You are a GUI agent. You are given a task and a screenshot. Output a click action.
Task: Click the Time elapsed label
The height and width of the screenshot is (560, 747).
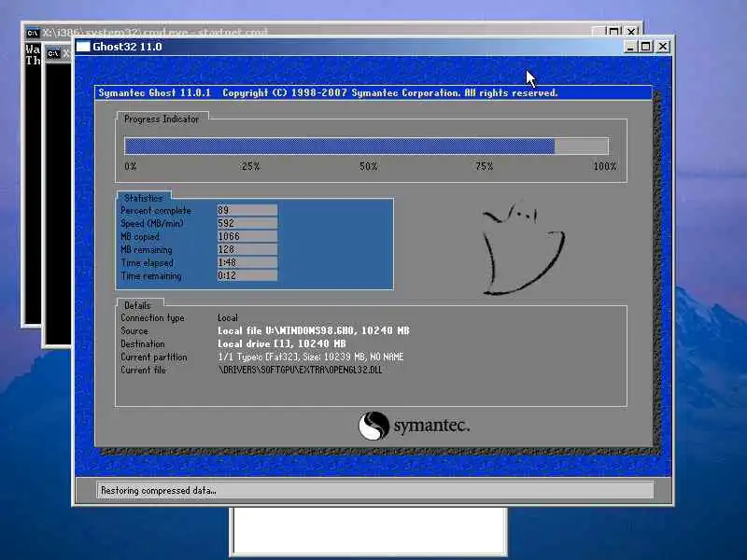[148, 263]
